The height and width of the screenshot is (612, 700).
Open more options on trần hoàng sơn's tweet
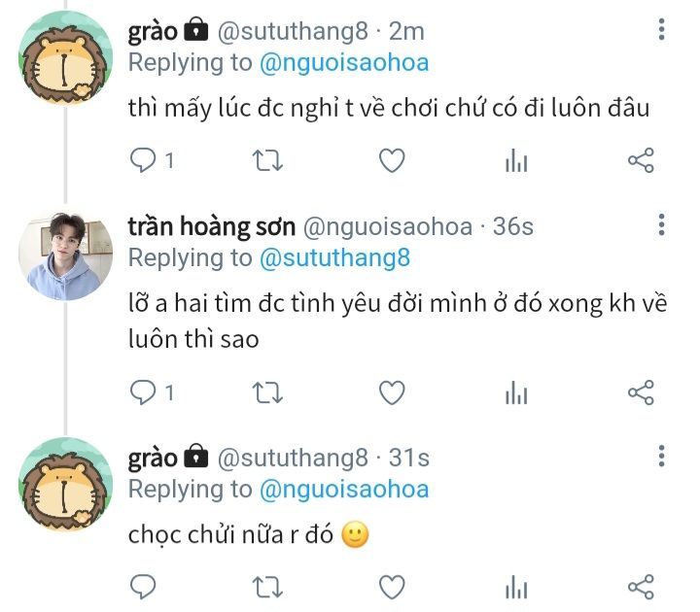(661, 225)
